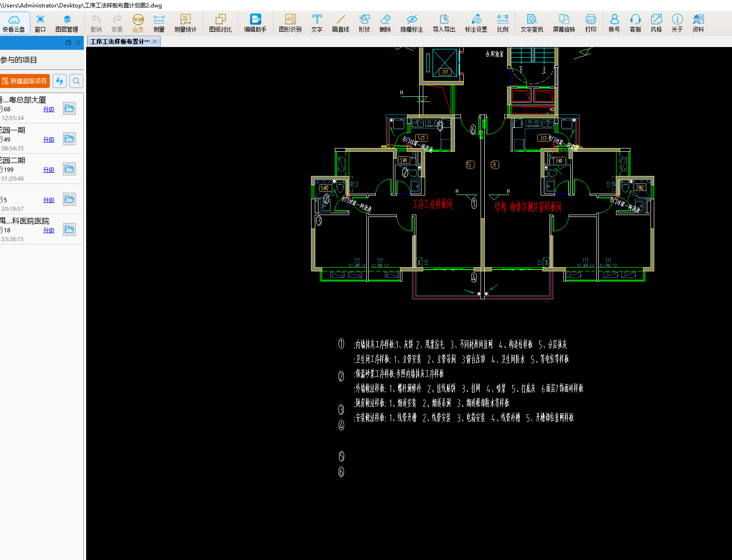The image size is (732, 560).
Task: Open 标注设置 annotation settings
Action: 476,23
